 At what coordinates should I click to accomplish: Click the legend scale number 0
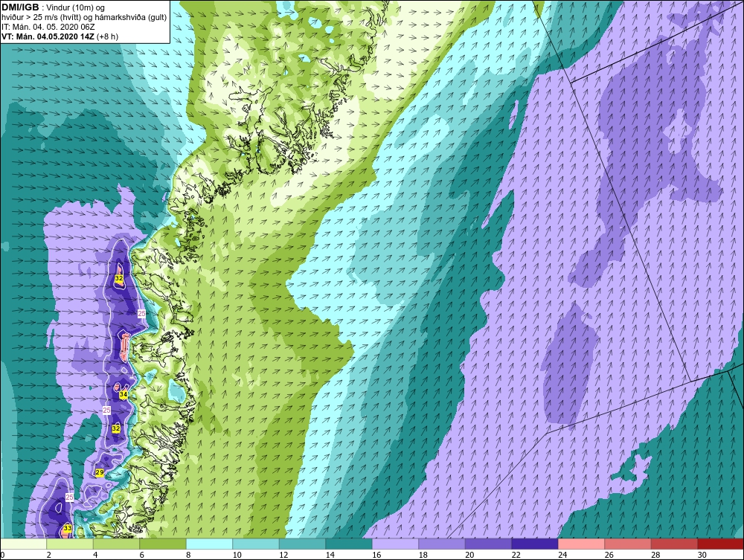tap(2, 555)
